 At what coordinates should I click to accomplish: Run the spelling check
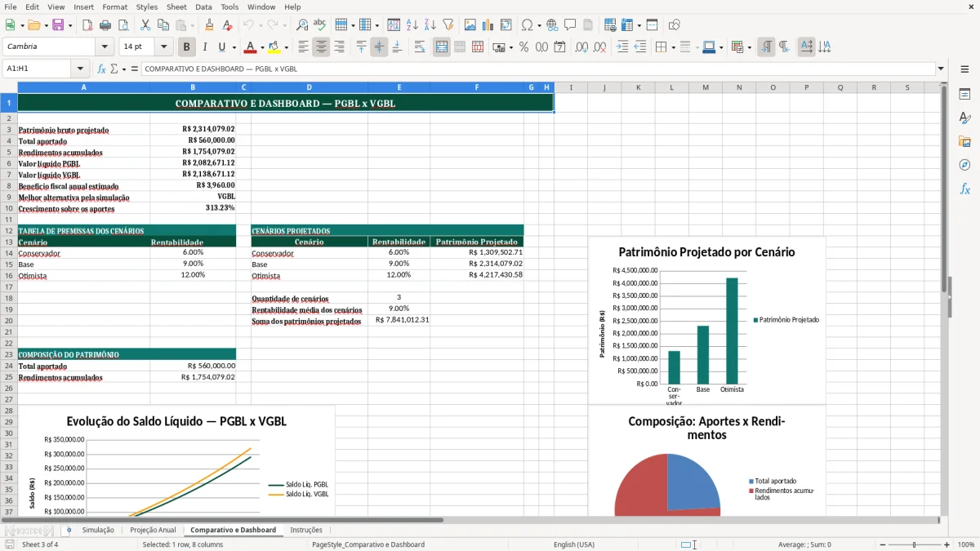tap(319, 25)
